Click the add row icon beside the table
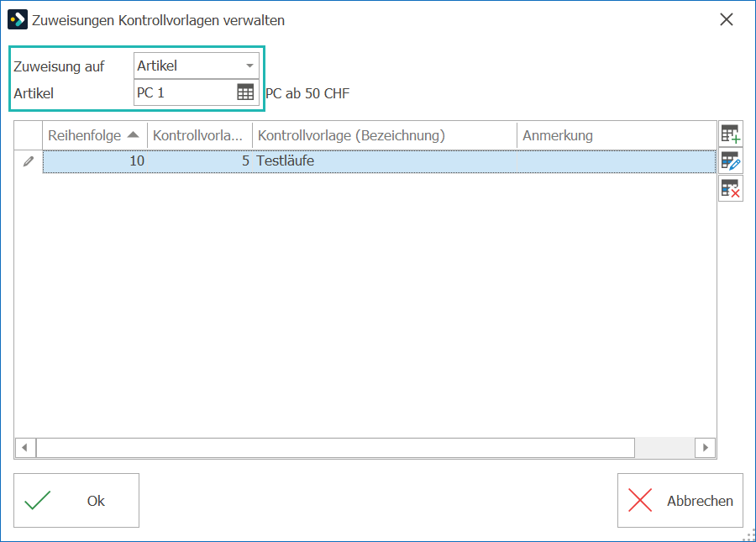Screen dimensions: 756x542 click(731, 134)
